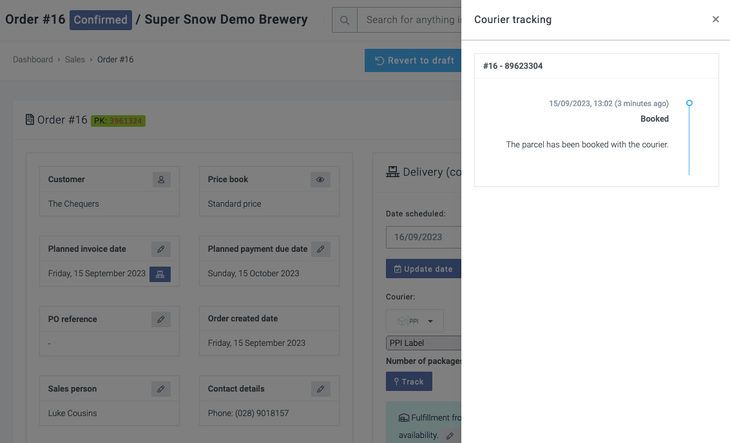Edit the planned payment due date
The image size is (730, 443).
321,249
